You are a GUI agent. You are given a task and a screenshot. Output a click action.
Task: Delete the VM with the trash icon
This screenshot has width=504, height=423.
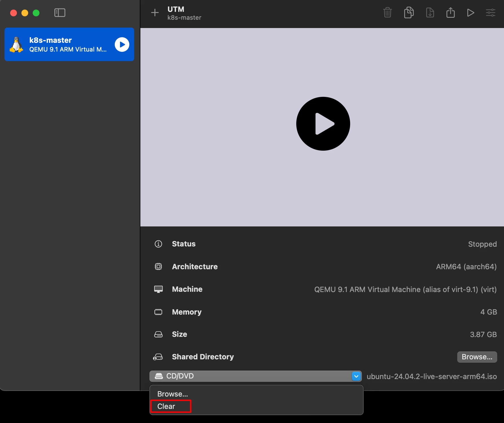click(388, 13)
